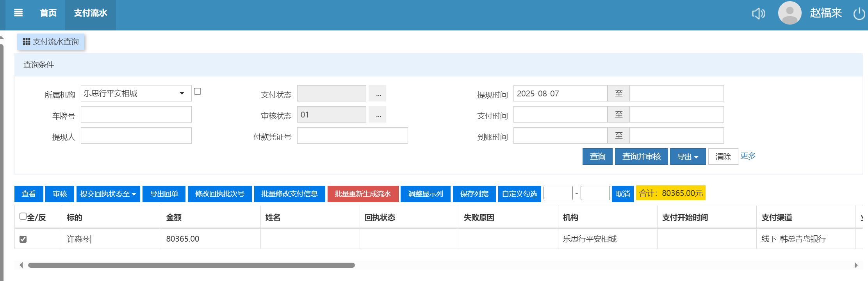The image size is (868, 281).
Task: Click the user avatar icon
Action: (x=790, y=13)
